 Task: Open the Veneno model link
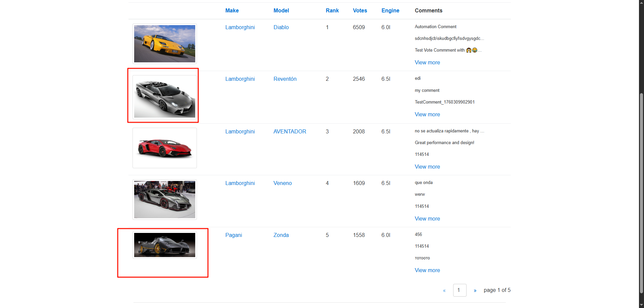point(282,183)
